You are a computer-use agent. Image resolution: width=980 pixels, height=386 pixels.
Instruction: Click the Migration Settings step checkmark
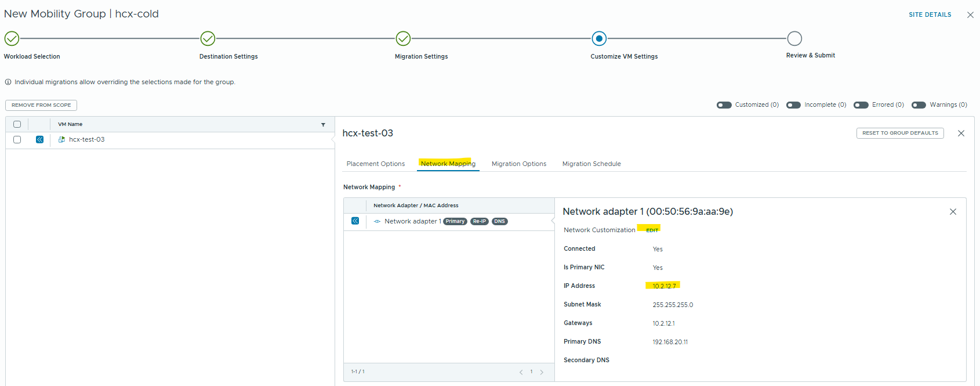403,38
